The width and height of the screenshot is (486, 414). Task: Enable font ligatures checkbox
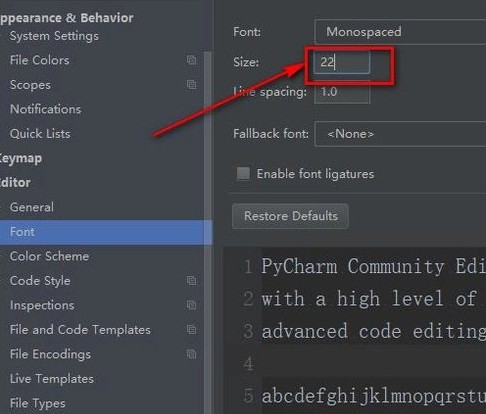243,174
